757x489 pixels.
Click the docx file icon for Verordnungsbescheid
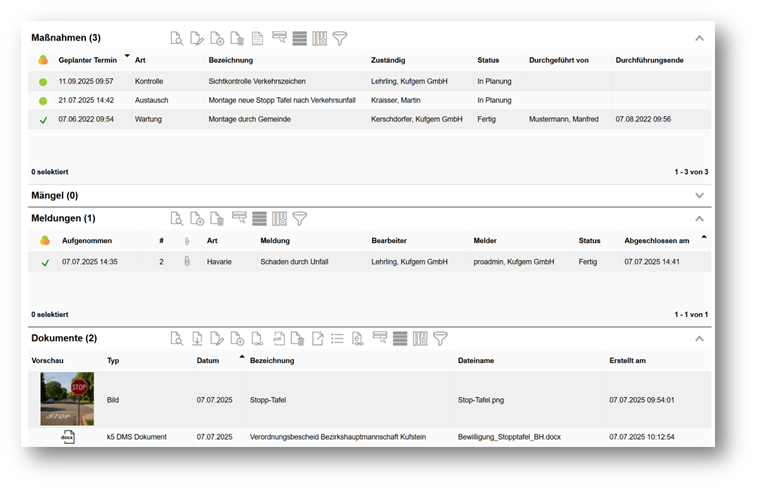(x=67, y=437)
